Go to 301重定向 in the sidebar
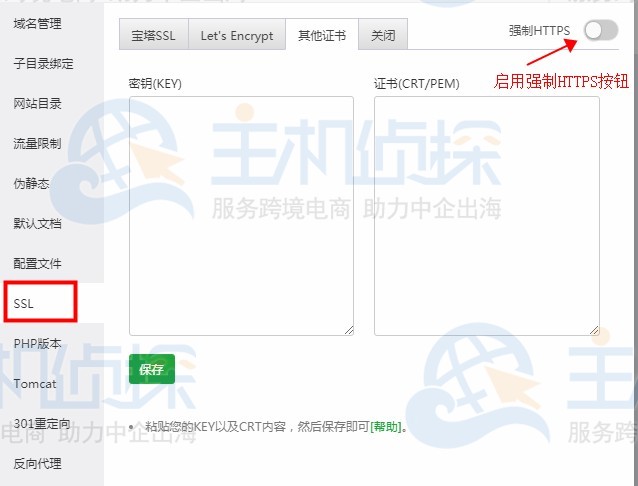 pyautogui.click(x=41, y=424)
